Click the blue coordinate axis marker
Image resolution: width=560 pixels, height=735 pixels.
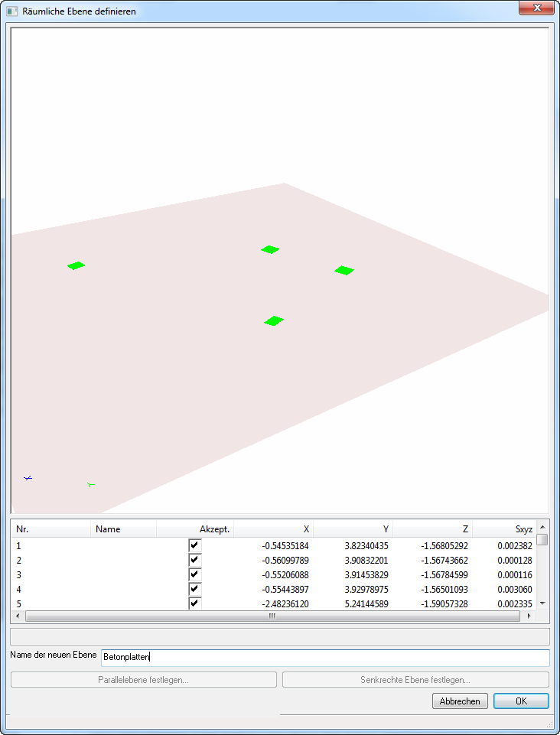[x=28, y=478]
